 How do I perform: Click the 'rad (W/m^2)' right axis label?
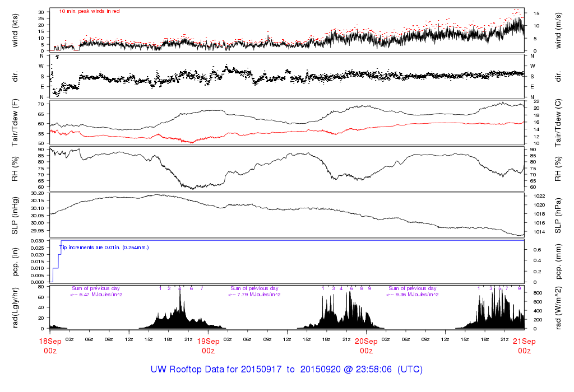click(559, 307)
